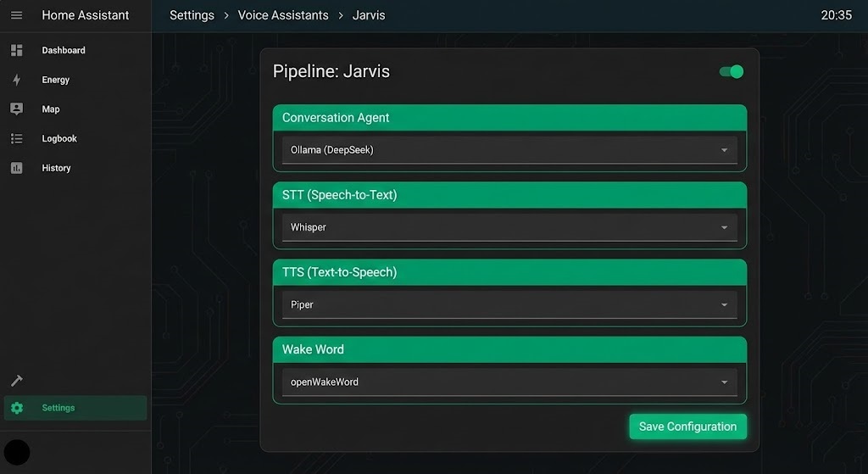Click the Map person icon
The image size is (868, 474).
coord(17,109)
